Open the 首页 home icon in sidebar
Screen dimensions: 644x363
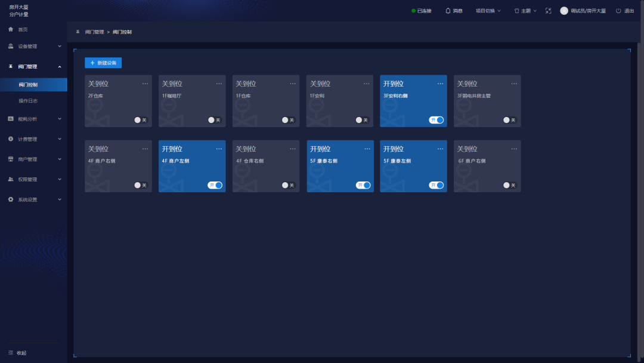11,29
